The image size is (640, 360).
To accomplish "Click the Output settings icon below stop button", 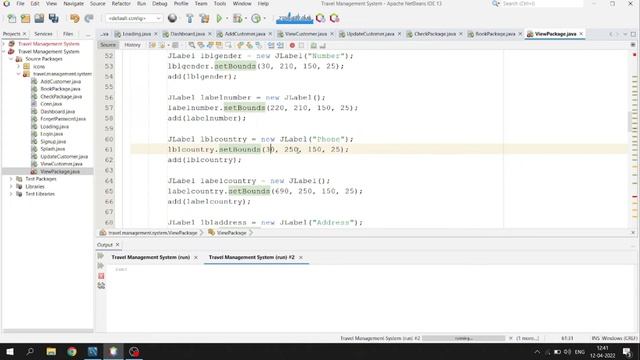I will click(101, 286).
